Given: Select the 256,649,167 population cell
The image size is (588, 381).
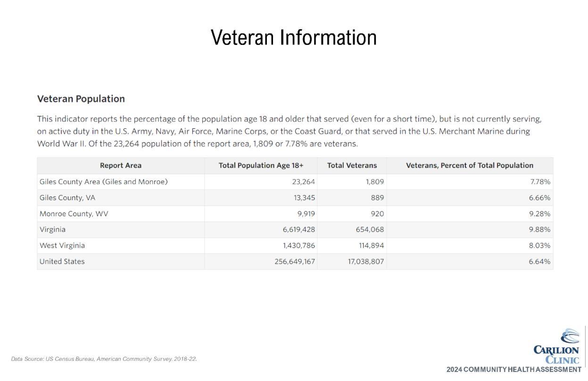Looking at the screenshot, I should [x=295, y=262].
